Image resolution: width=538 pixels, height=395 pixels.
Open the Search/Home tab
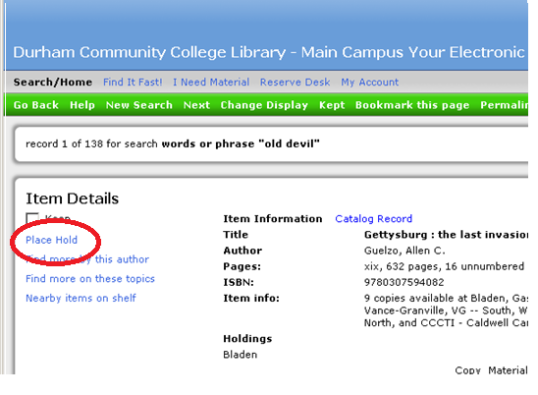click(x=52, y=82)
